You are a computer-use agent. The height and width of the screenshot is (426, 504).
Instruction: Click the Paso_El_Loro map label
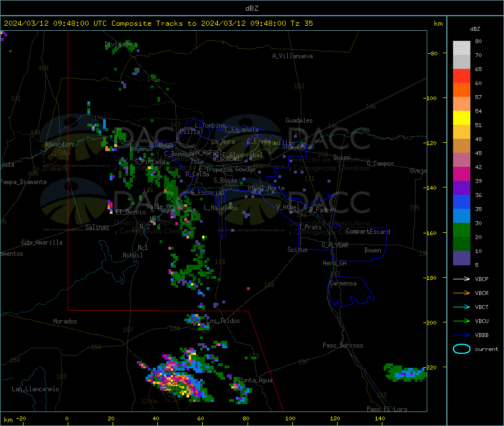coord(387,409)
